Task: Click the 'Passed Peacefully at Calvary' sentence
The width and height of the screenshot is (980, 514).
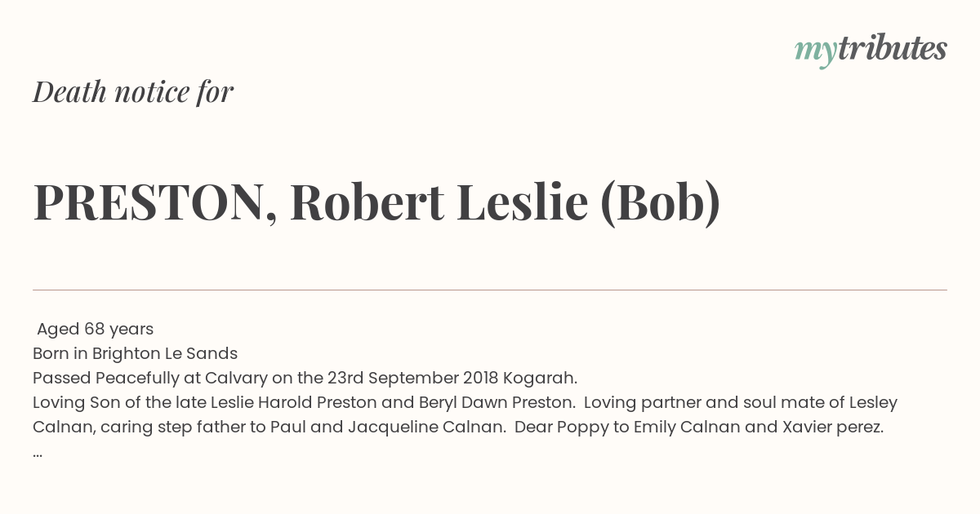Action: 305,378
